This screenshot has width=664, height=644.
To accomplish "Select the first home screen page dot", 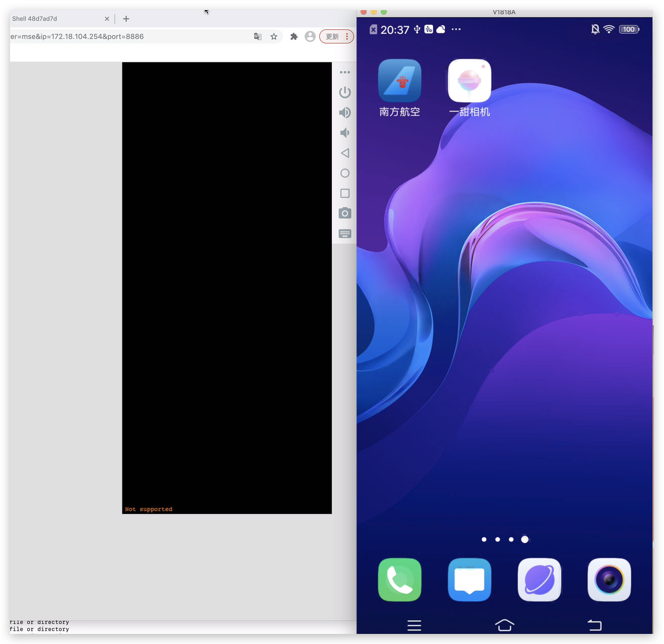I will pyautogui.click(x=484, y=540).
